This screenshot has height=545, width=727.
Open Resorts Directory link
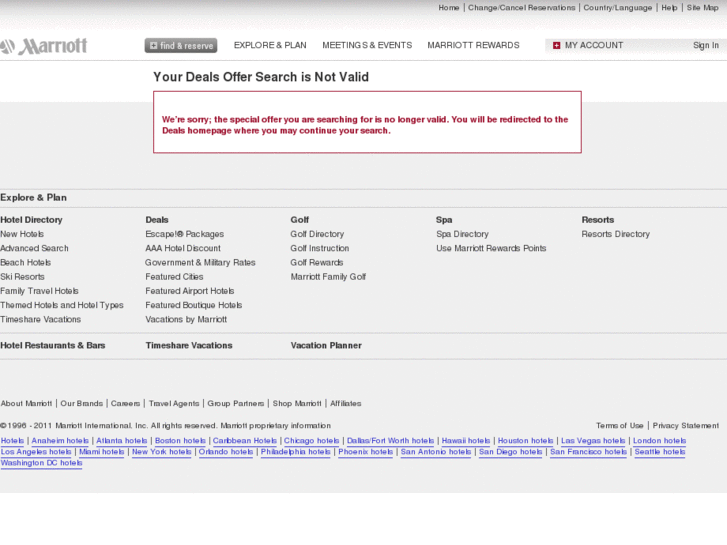point(616,234)
